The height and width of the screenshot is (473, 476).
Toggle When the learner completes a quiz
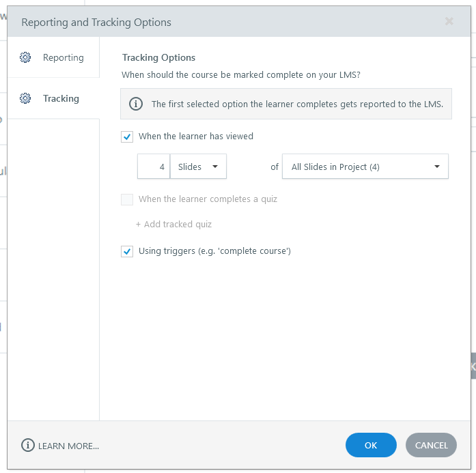(127, 199)
